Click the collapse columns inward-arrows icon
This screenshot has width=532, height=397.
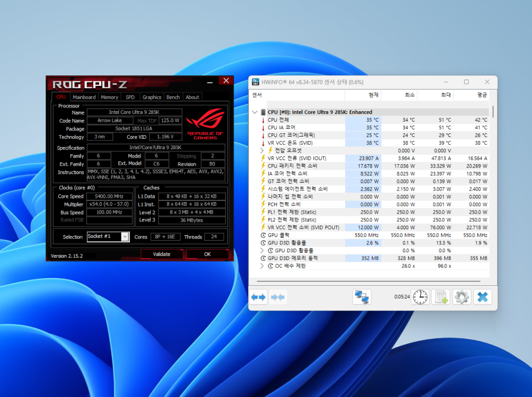[278, 297]
